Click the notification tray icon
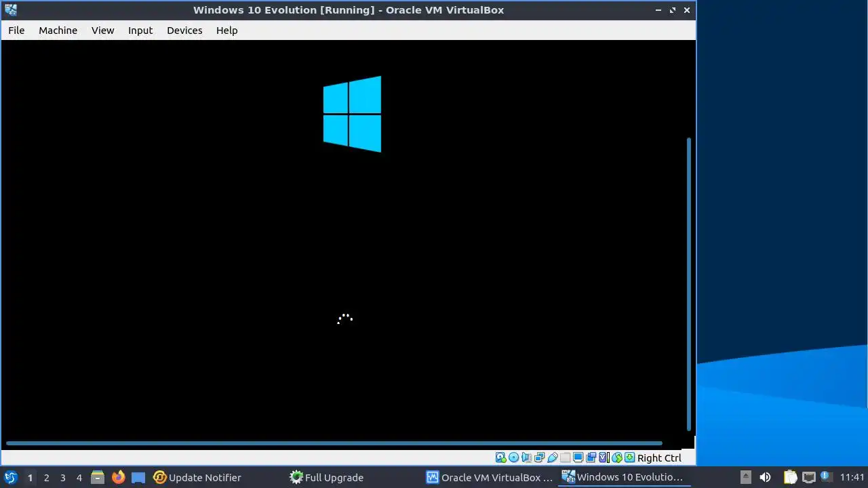 pos(825,476)
